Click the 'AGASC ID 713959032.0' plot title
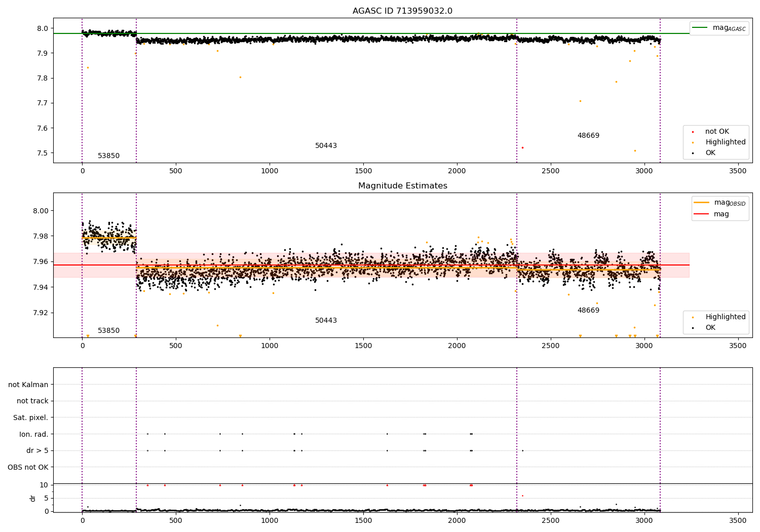Screen dimensions: 760x532 coord(402,11)
